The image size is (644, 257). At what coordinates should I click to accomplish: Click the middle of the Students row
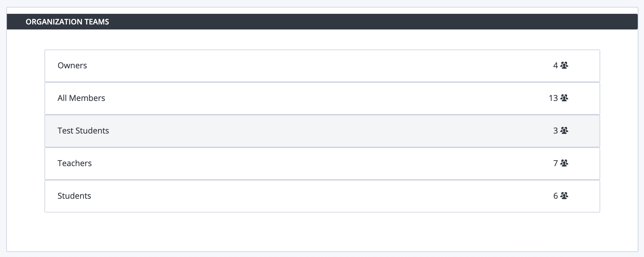[x=322, y=196]
